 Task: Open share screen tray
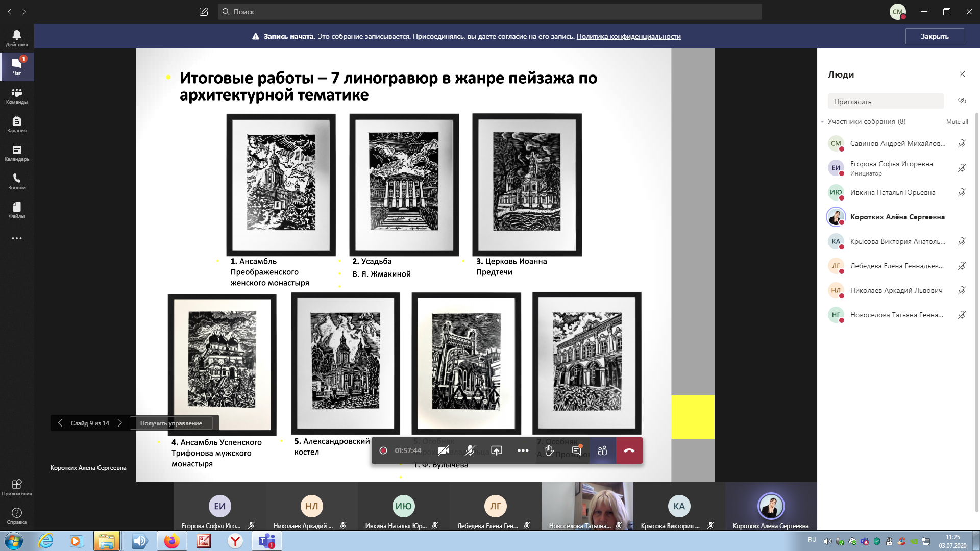point(497,450)
